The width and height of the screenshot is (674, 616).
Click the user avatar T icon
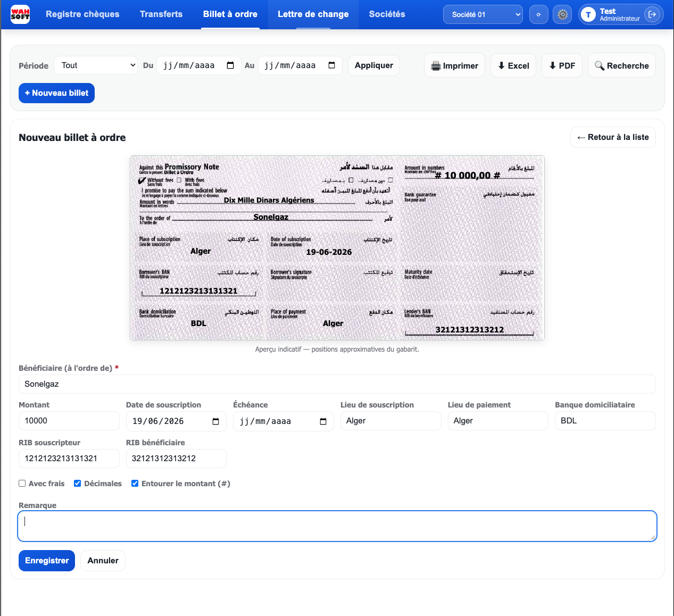588,14
